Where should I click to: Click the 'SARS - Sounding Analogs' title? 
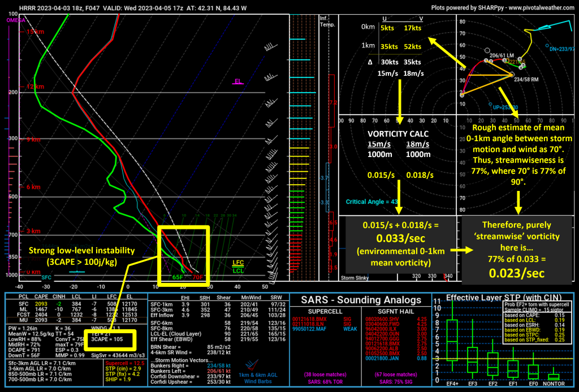[x=361, y=300]
